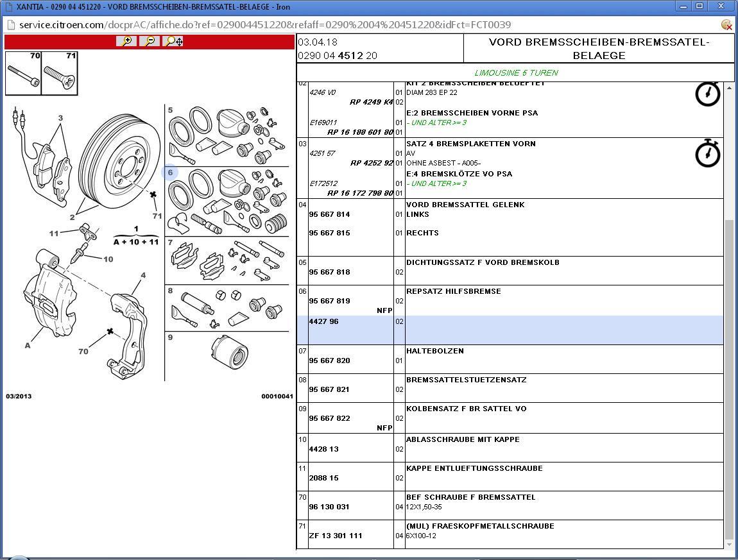Click the text ABLASSCHRAUBE MIT KAPPE
Viewport: 738px width, 560px height.
coord(463,439)
